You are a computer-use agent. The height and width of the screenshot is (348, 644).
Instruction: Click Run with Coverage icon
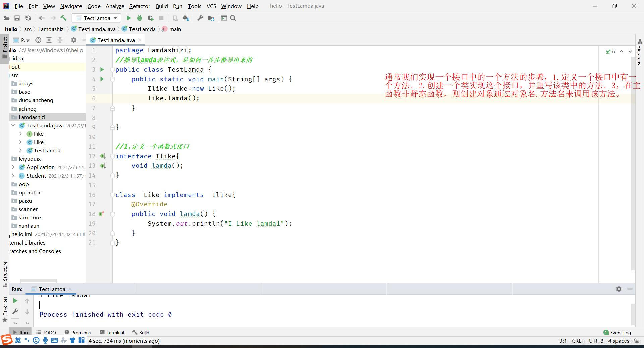[150, 18]
